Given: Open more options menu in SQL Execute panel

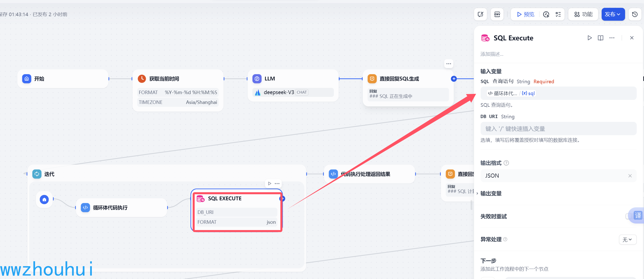Looking at the screenshot, I should (x=612, y=38).
